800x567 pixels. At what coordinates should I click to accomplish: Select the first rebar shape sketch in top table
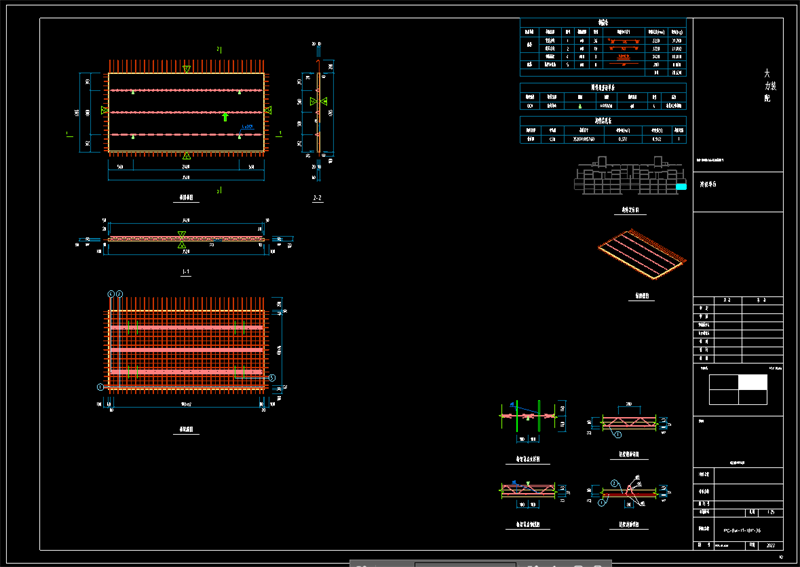[x=623, y=41]
